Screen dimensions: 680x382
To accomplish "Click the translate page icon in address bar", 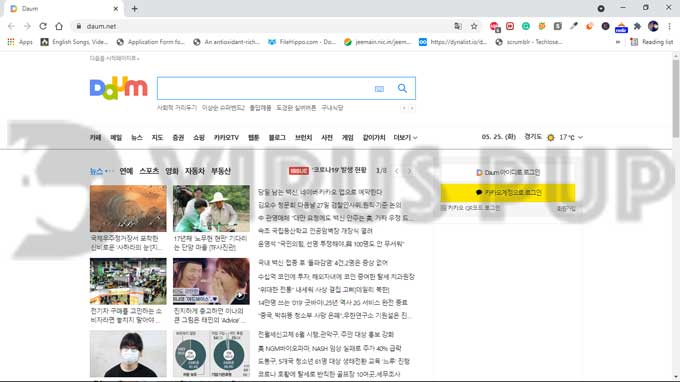I will coord(458,26).
